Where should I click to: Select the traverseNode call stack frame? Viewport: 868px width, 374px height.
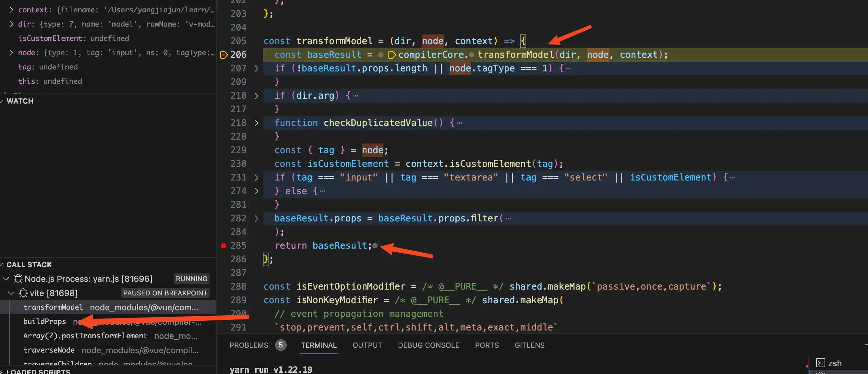49,350
